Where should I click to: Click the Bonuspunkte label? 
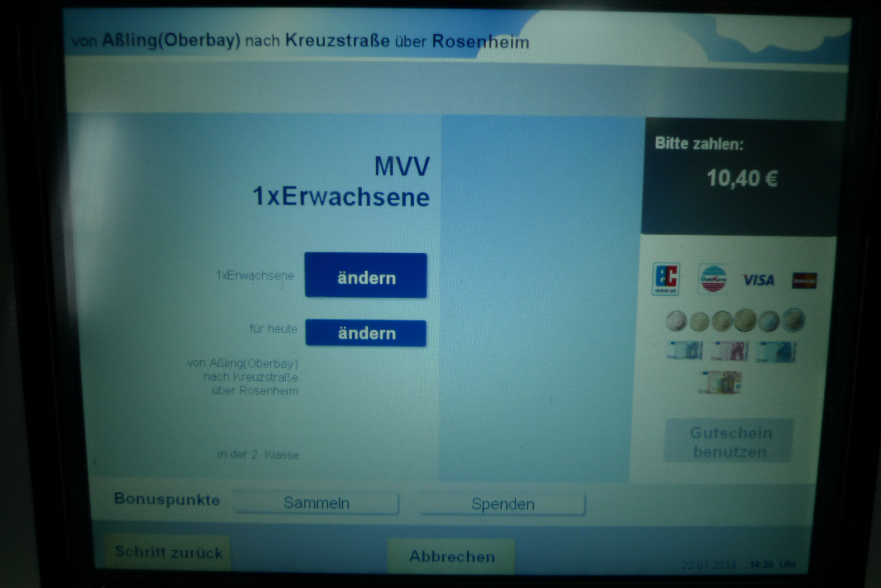coord(167,500)
